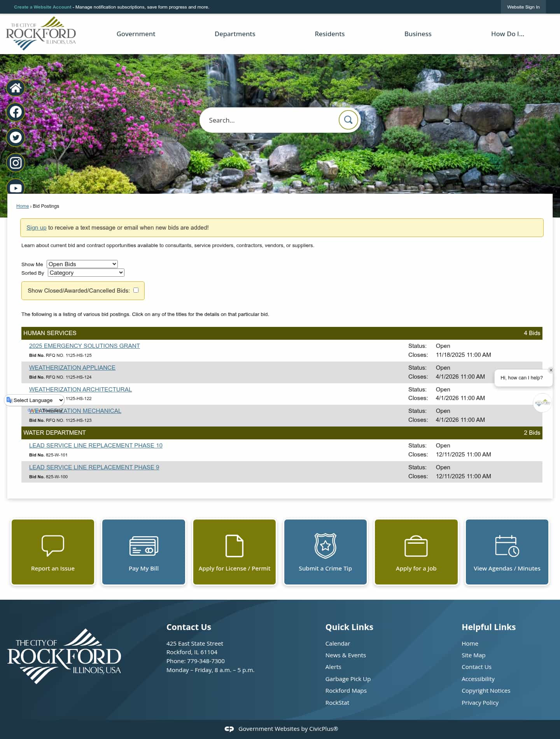Click phone number 779-348-7300

click(206, 661)
